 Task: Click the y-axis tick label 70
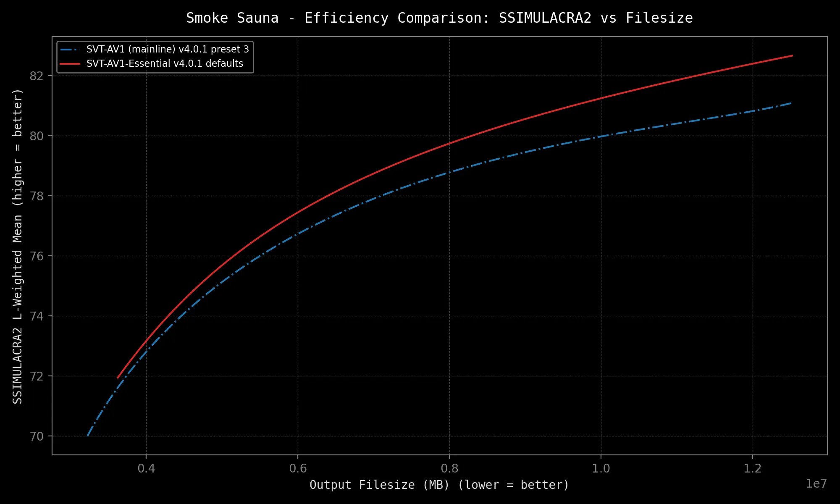coord(37,436)
